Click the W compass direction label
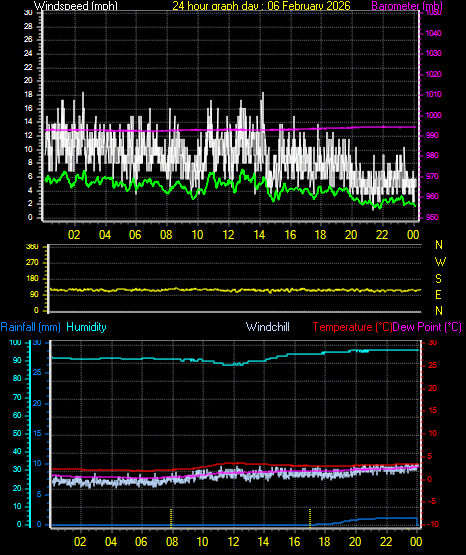The image size is (466, 555). (440, 262)
